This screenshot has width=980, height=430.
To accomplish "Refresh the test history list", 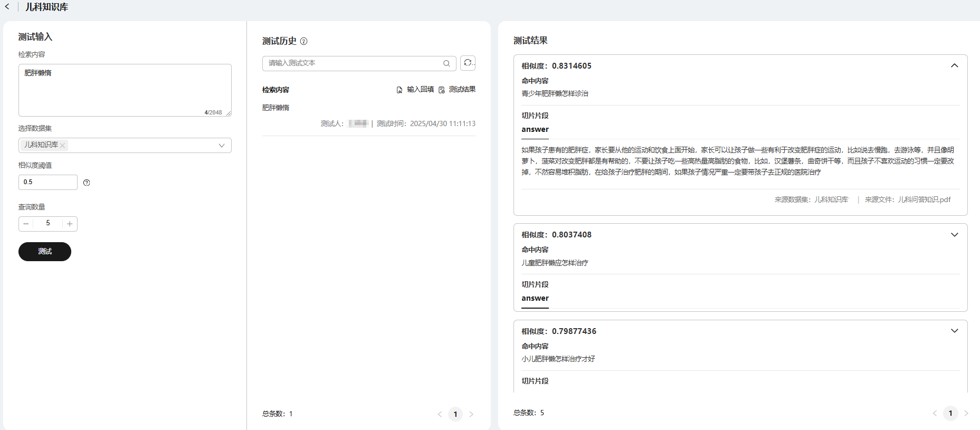I will pos(468,63).
